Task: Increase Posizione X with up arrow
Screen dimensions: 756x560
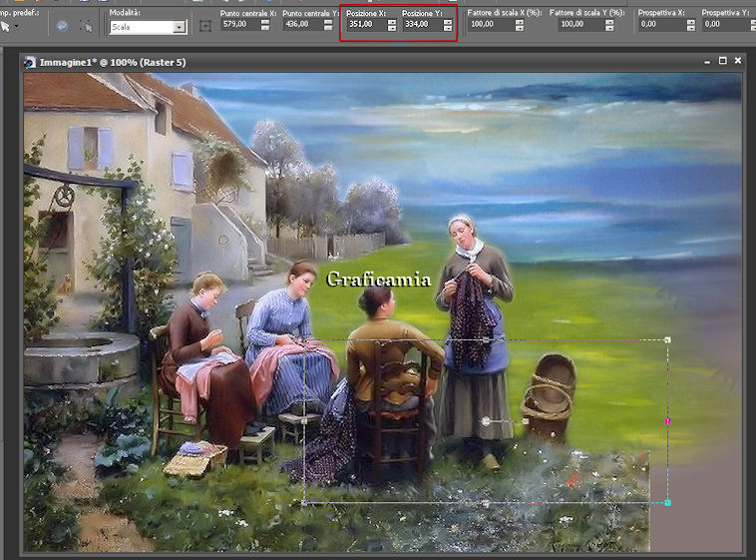Action: coord(392,21)
